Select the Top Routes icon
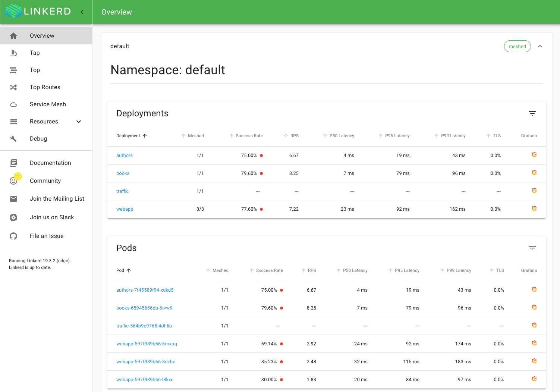The image size is (560, 392). [13, 87]
